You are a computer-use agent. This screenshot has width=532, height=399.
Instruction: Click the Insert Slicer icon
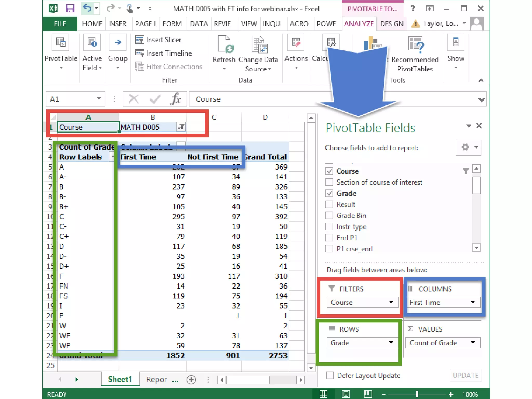139,40
